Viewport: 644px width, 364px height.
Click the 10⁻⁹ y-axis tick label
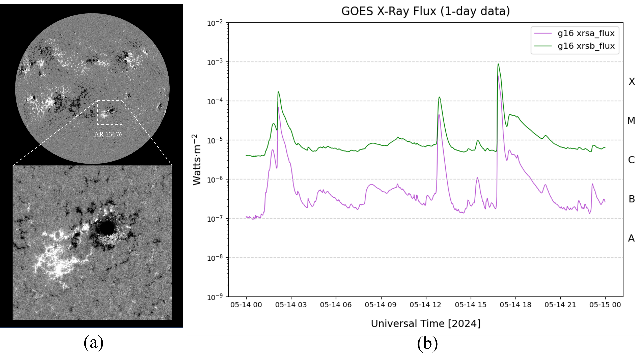tap(215, 297)
